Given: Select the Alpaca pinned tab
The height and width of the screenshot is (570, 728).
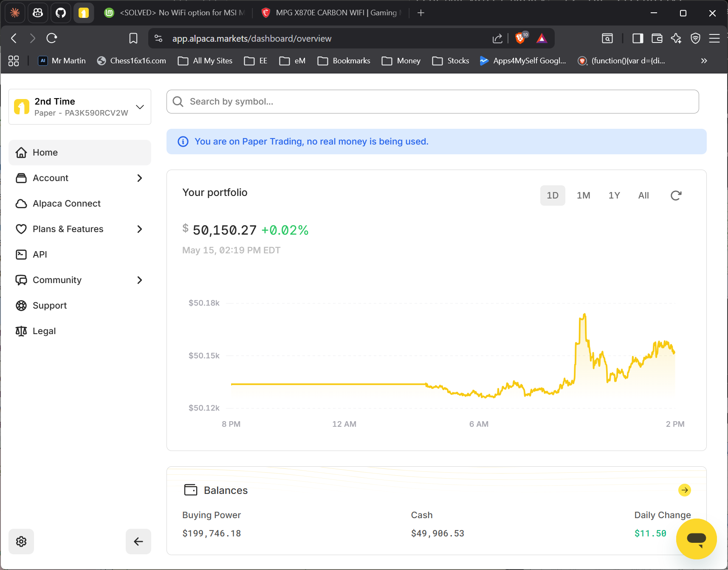Looking at the screenshot, I should 84,13.
